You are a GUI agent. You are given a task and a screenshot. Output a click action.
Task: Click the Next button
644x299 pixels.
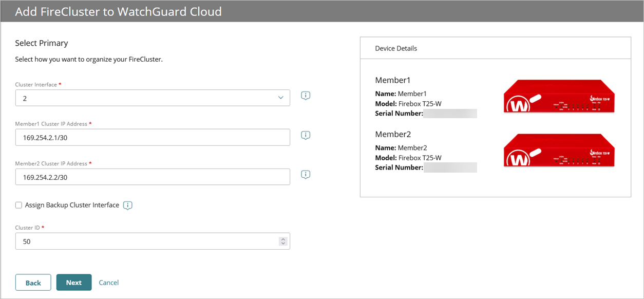(74, 282)
